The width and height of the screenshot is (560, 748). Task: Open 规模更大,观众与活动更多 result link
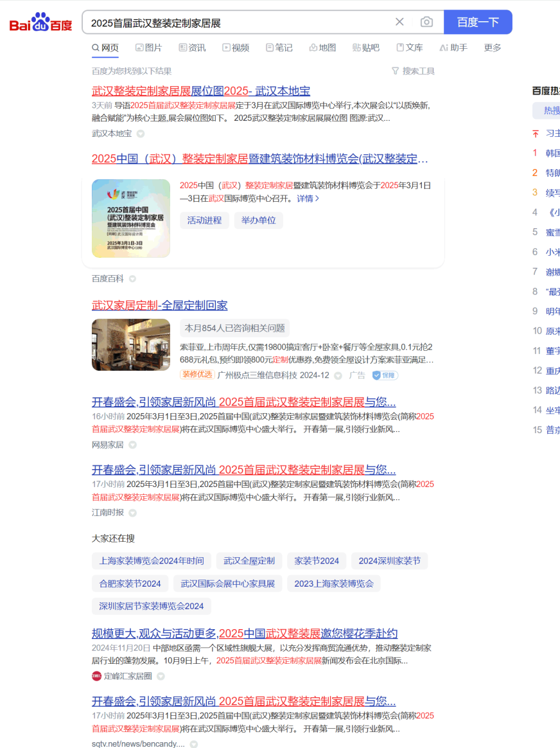(x=245, y=634)
